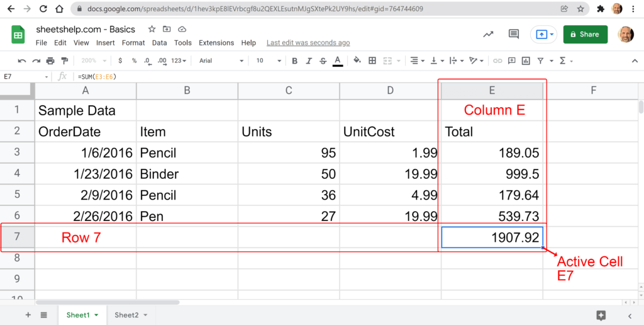Screen dimensions: 644x325
Task: Open the Last edit was seconds ago link
Action: [x=308, y=43]
